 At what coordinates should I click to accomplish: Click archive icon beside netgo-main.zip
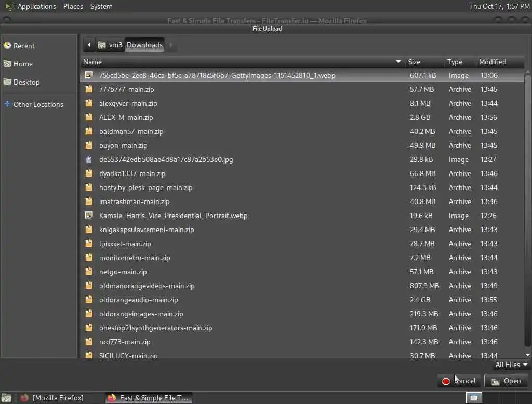click(x=88, y=272)
